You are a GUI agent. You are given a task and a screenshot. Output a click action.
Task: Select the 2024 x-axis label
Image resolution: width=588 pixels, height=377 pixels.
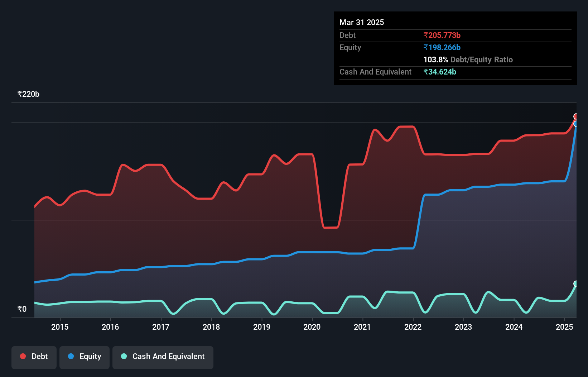(x=514, y=327)
